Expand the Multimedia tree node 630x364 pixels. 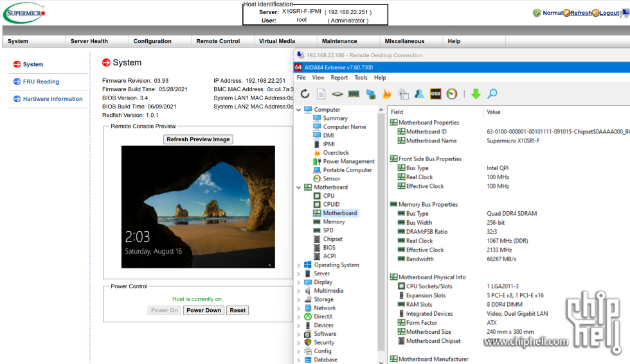coord(298,291)
